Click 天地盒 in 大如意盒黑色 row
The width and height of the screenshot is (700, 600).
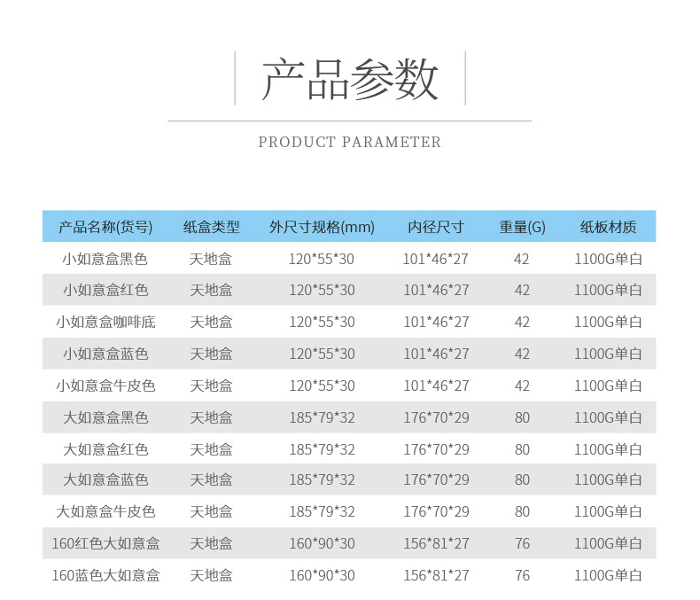point(211,417)
